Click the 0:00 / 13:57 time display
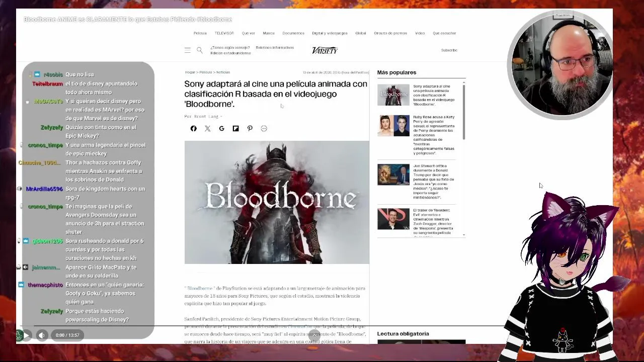This screenshot has width=644, height=362. (67, 335)
